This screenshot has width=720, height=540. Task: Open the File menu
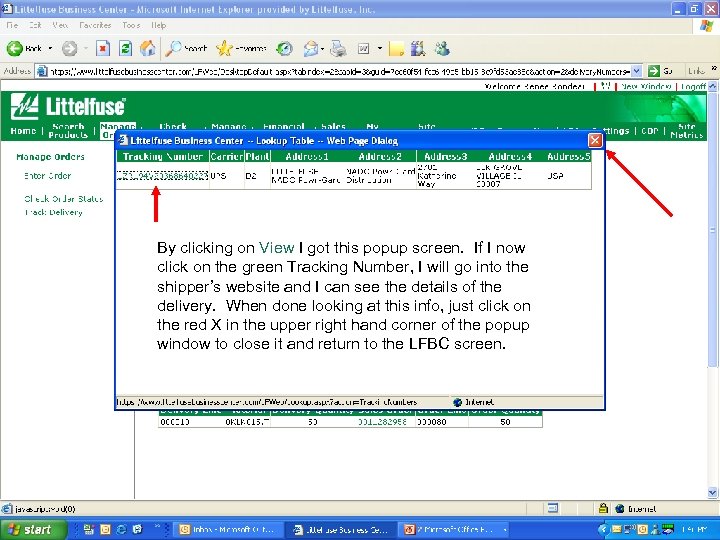point(12,25)
